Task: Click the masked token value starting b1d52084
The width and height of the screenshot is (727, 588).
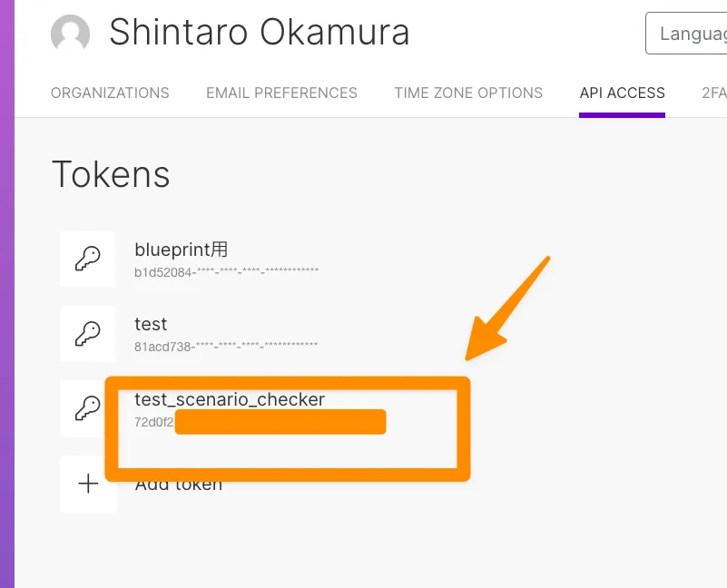Action: tap(226, 270)
